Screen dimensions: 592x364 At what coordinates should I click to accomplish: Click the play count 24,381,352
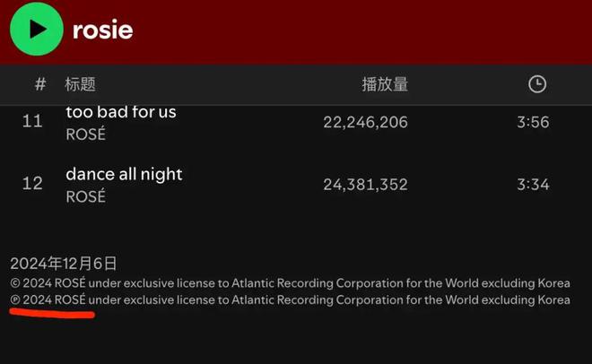coord(365,185)
